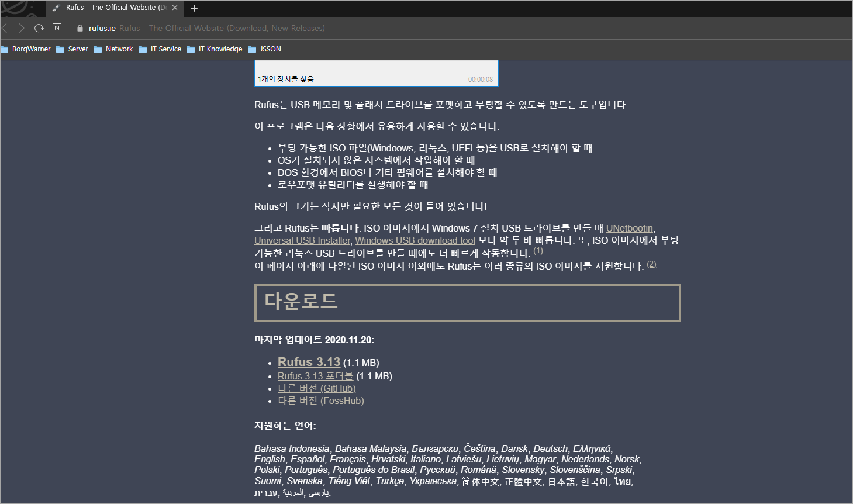853x504 pixels.
Task: Open the IT Service bookmarks folder
Action: 160,49
